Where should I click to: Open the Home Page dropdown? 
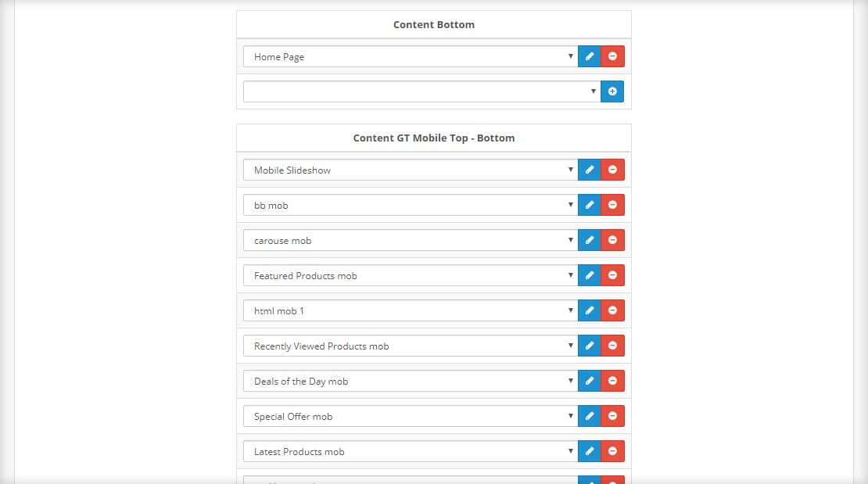click(x=411, y=56)
